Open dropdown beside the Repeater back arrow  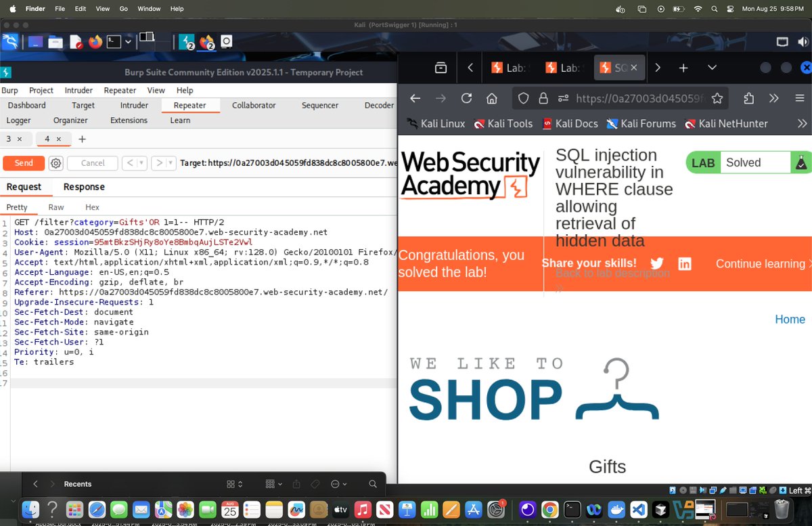(142, 163)
